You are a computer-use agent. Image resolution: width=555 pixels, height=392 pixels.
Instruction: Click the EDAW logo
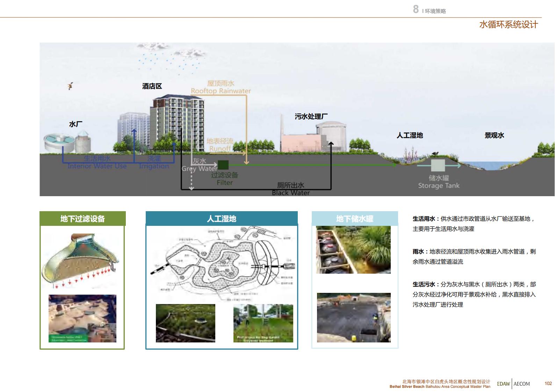[x=503, y=384]
